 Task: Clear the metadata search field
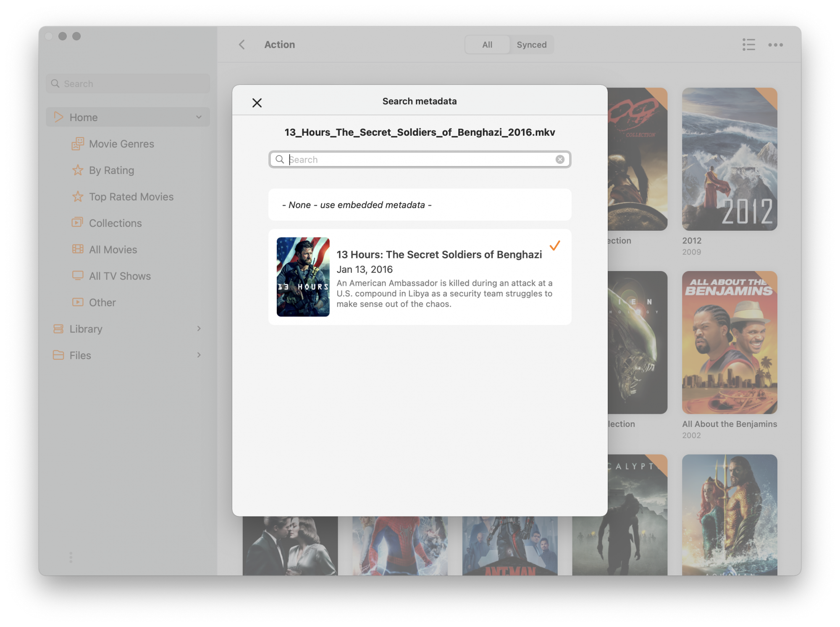click(x=560, y=159)
